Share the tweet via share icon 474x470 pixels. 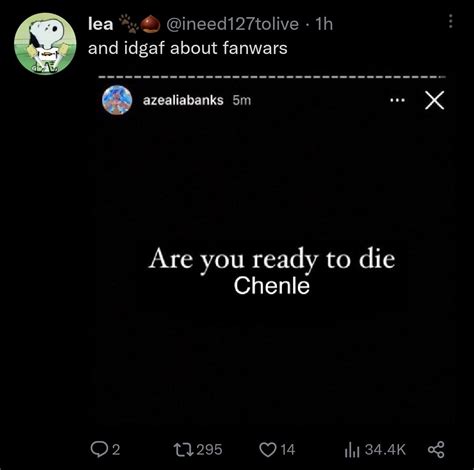coord(436,450)
